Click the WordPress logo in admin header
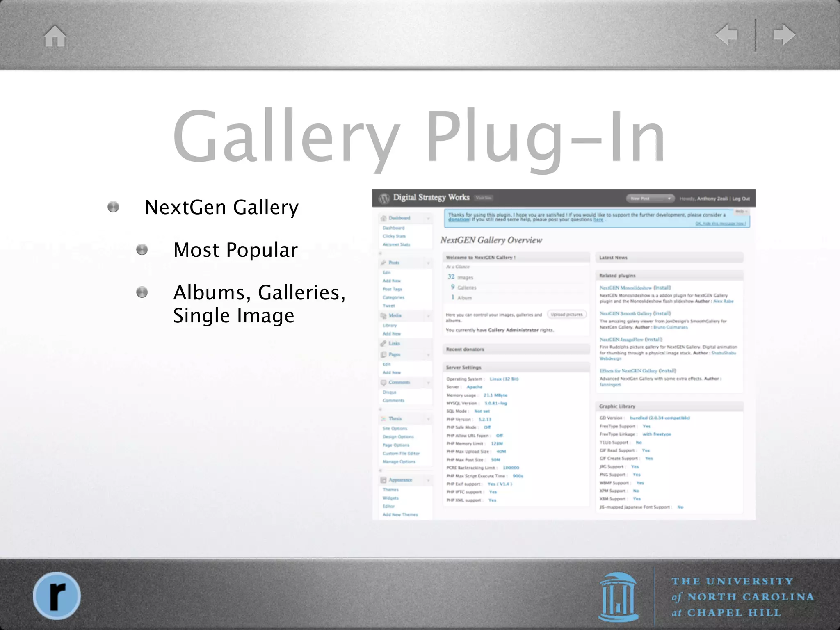This screenshot has width=840, height=630. coord(383,199)
